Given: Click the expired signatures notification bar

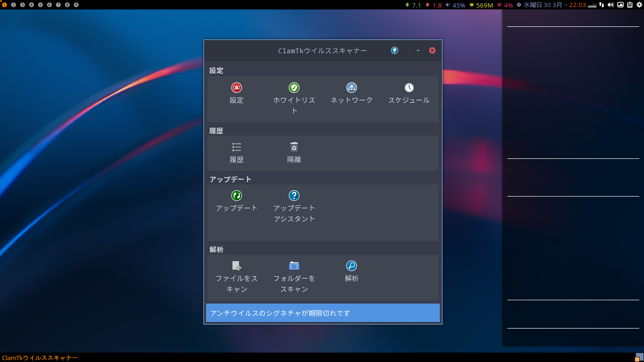Looking at the screenshot, I should (x=323, y=313).
